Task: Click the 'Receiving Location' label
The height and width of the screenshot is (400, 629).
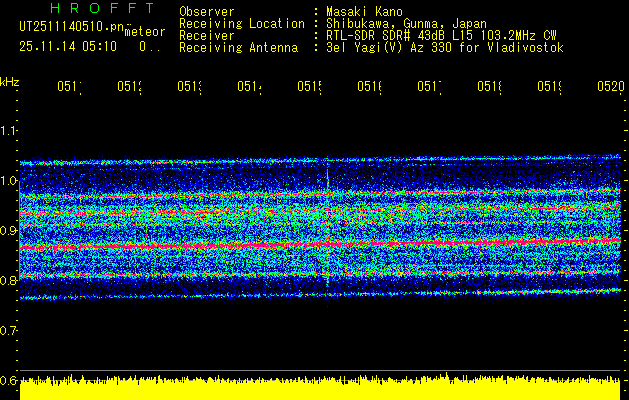Action: click(x=242, y=23)
